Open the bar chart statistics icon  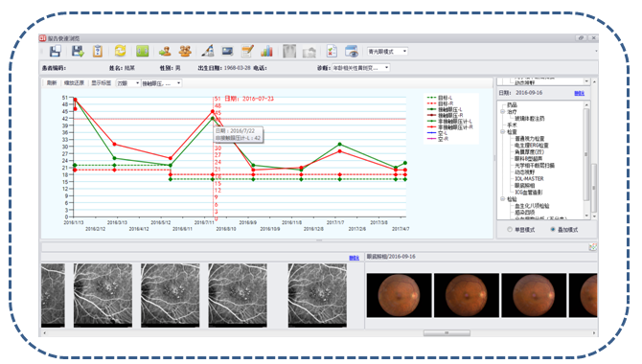266,51
